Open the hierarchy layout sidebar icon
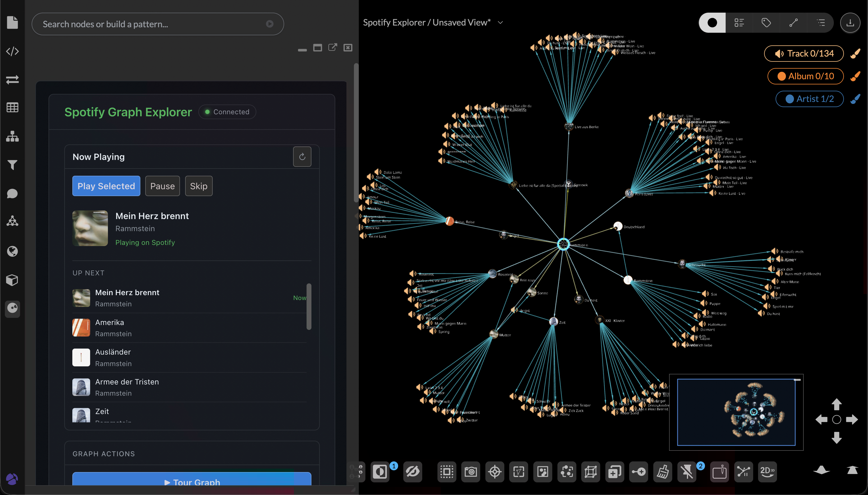Image resolution: width=868 pixels, height=495 pixels. point(12,136)
